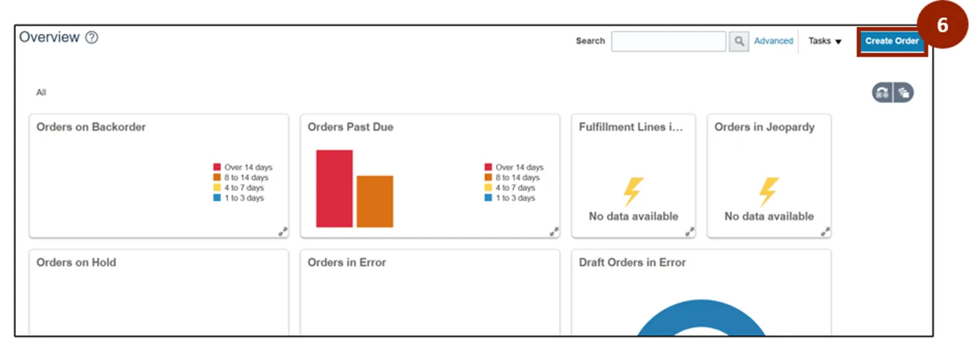Screen dimensions: 980x345
Task: Click the blue 1 to 3 days swatch in Orders on Backorder
Action: click(217, 198)
